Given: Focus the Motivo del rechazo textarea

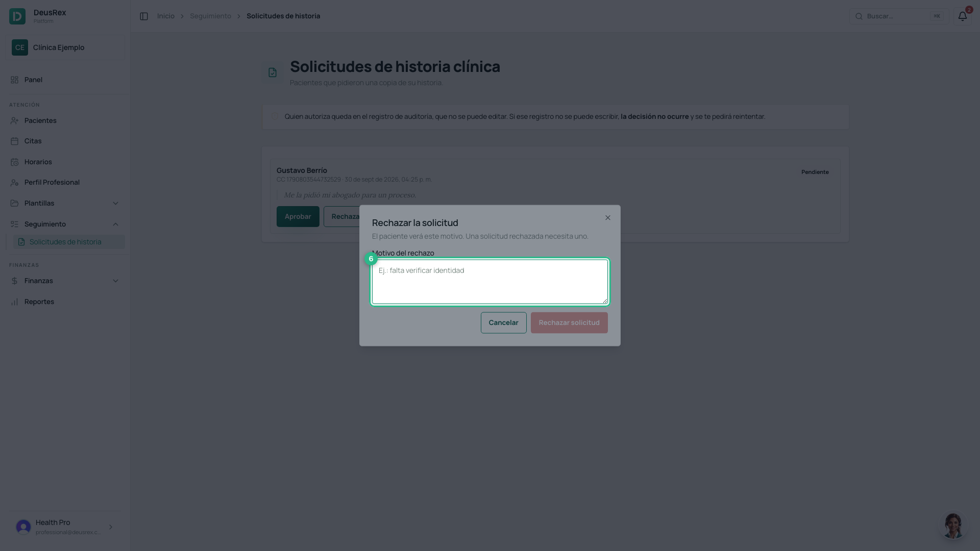Looking at the screenshot, I should pos(490,282).
